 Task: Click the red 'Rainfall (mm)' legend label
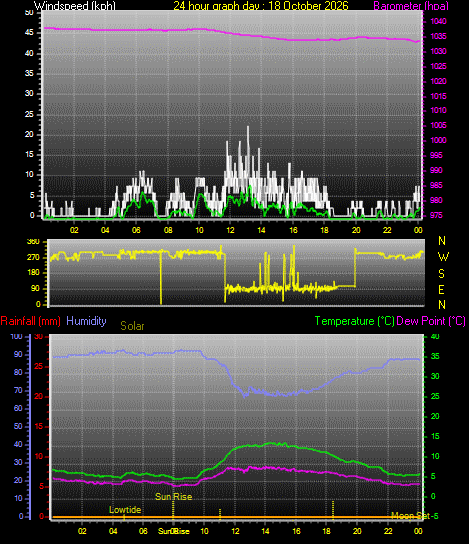[x=31, y=321]
